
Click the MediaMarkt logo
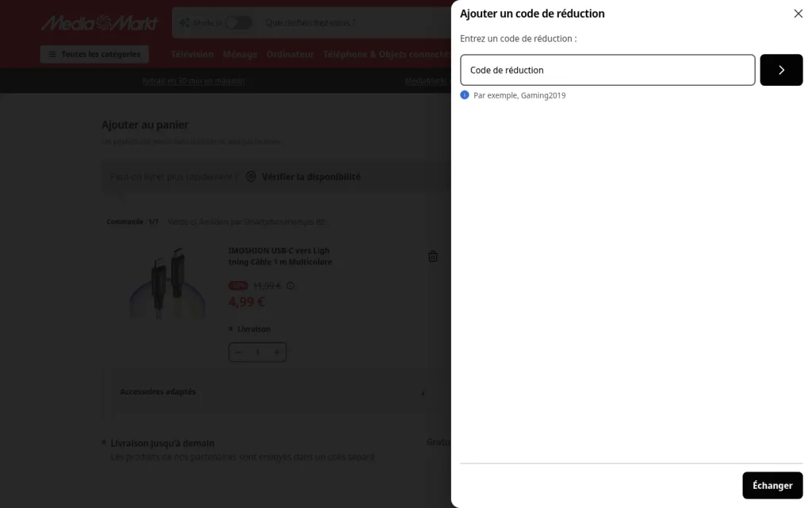click(99, 23)
